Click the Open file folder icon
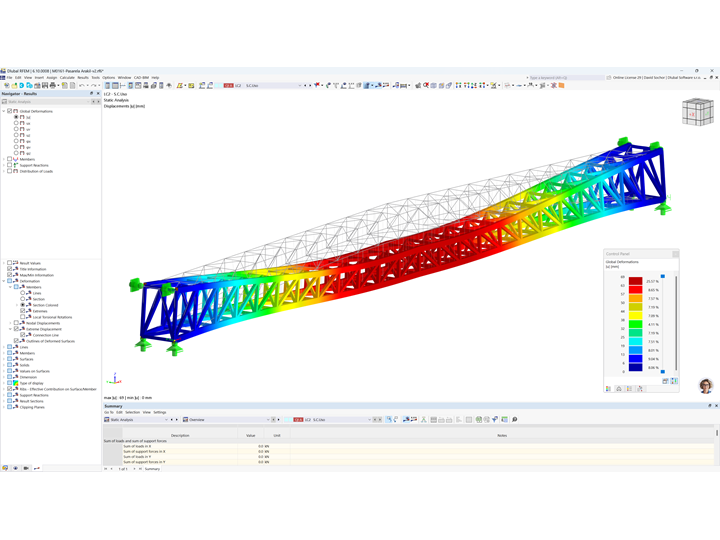Screen dimensions: 720x540 coord(14,85)
